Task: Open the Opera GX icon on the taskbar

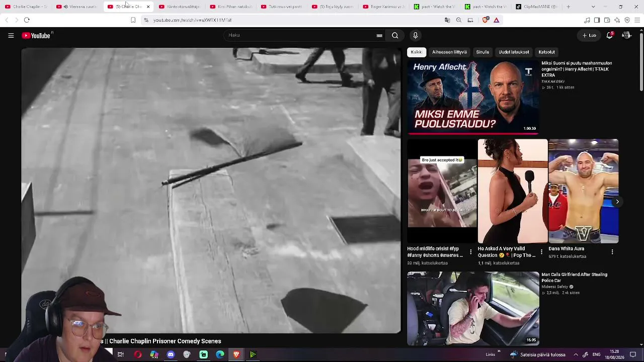Action: (137, 354)
